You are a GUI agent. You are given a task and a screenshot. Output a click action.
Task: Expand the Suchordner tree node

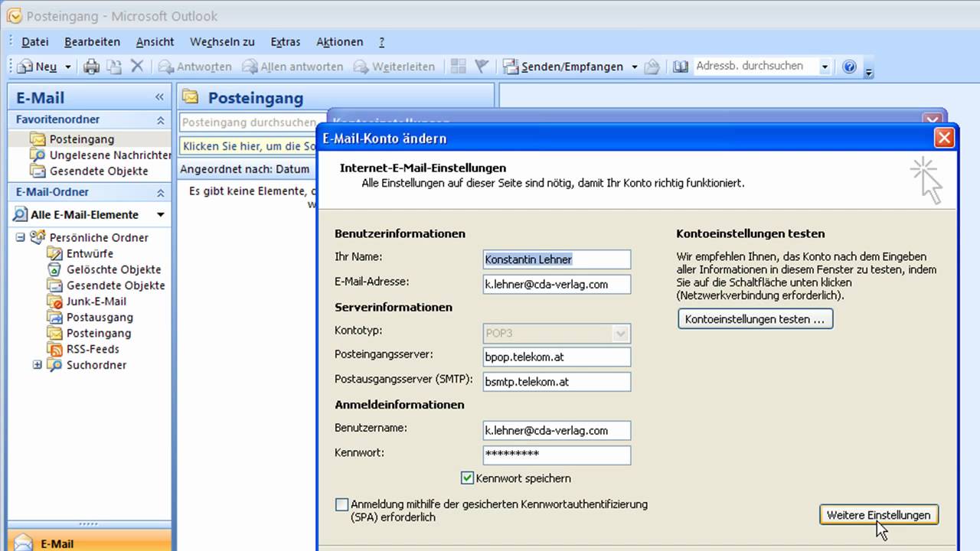37,365
